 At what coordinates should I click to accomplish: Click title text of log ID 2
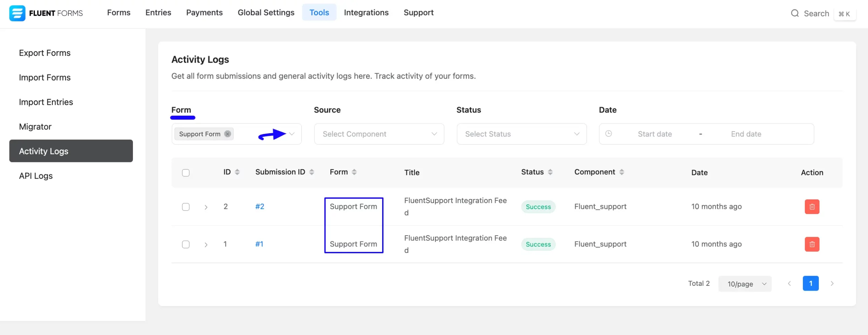(455, 206)
